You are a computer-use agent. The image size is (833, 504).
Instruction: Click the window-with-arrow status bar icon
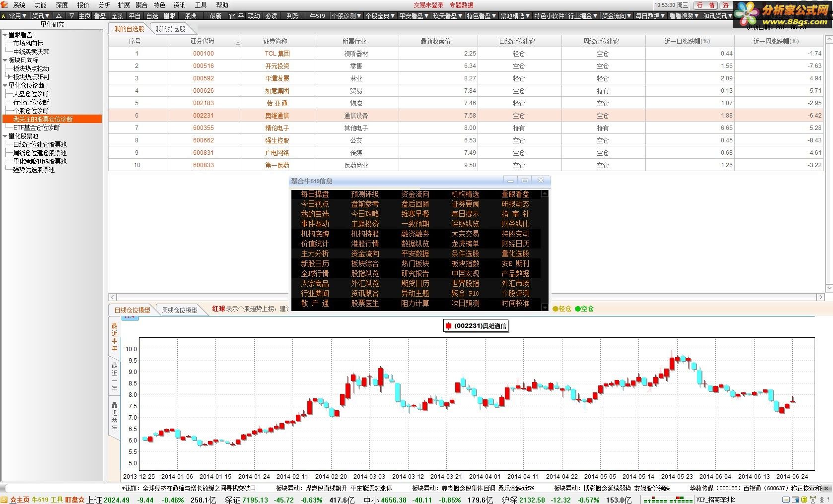coord(795,500)
